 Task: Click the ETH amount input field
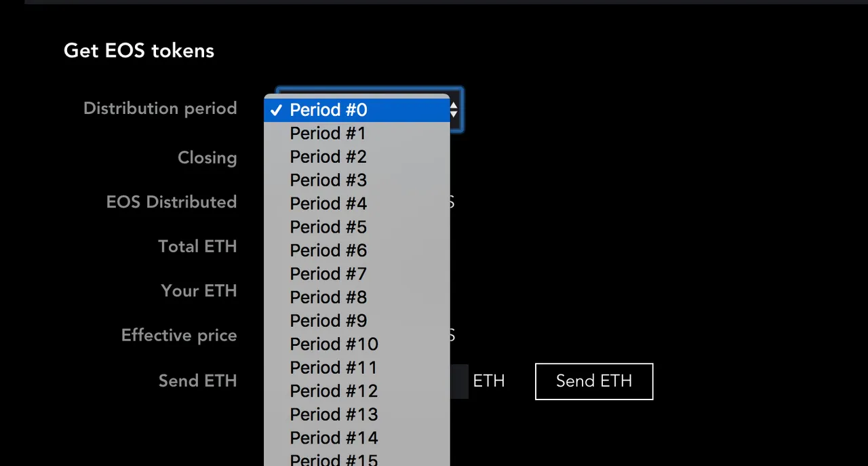[x=459, y=381]
